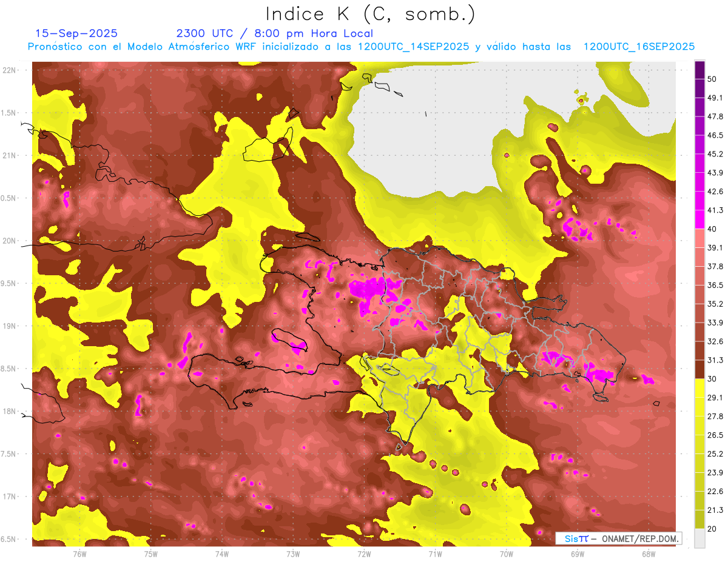Click the title 'Indice K (C, somb.)'
Viewport: 728px width, 562px height.
(370, 13)
